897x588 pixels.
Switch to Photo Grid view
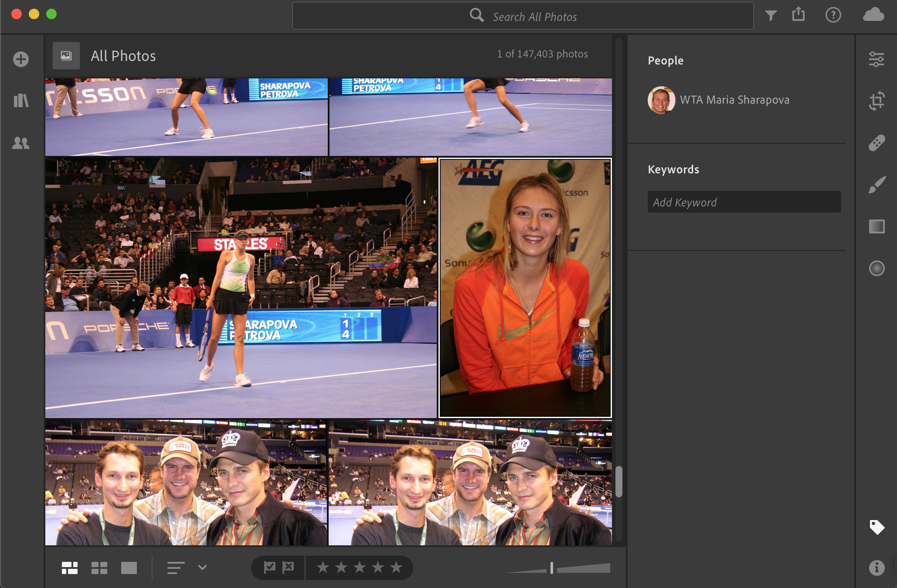pyautogui.click(x=70, y=568)
